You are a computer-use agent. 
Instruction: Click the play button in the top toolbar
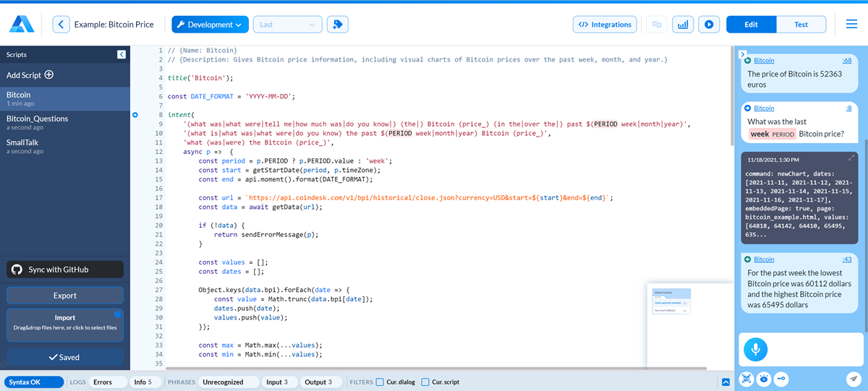(709, 25)
